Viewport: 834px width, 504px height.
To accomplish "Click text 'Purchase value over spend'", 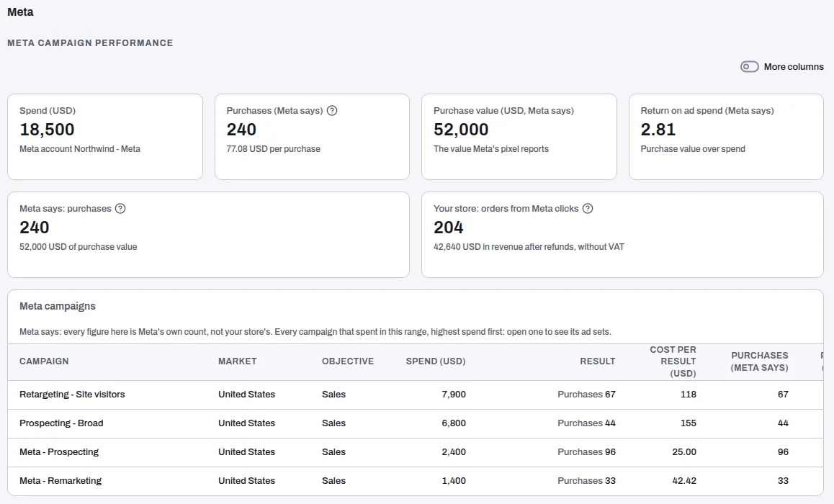I will click(x=693, y=149).
